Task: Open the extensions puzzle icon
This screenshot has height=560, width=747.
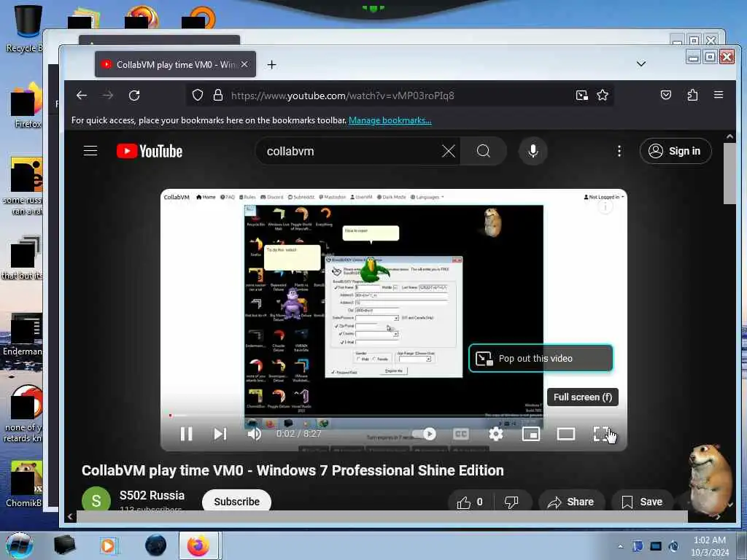Action: tap(692, 96)
